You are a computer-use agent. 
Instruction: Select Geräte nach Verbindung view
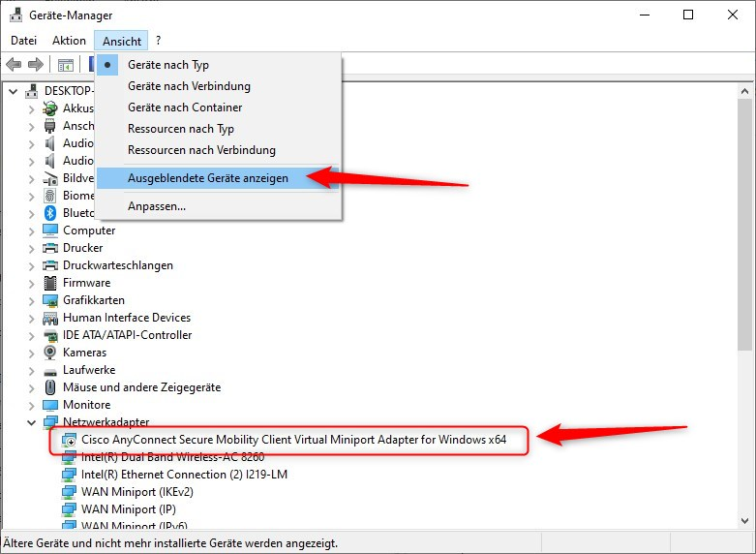189,86
